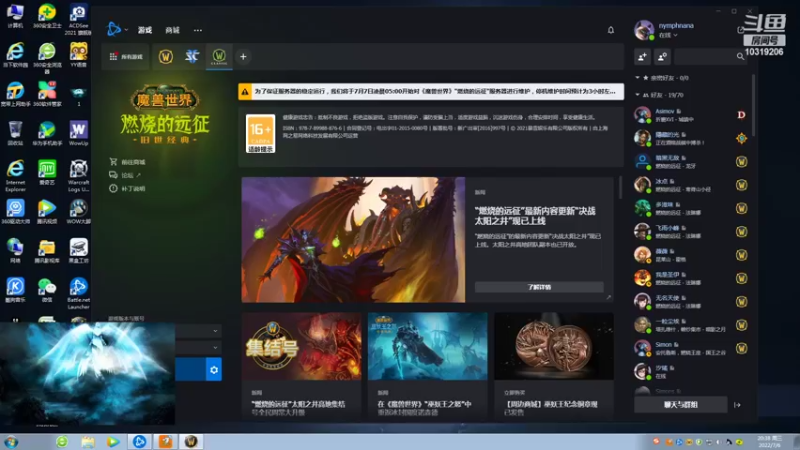
Task: Go to shop via cart link
Action: tap(127, 162)
